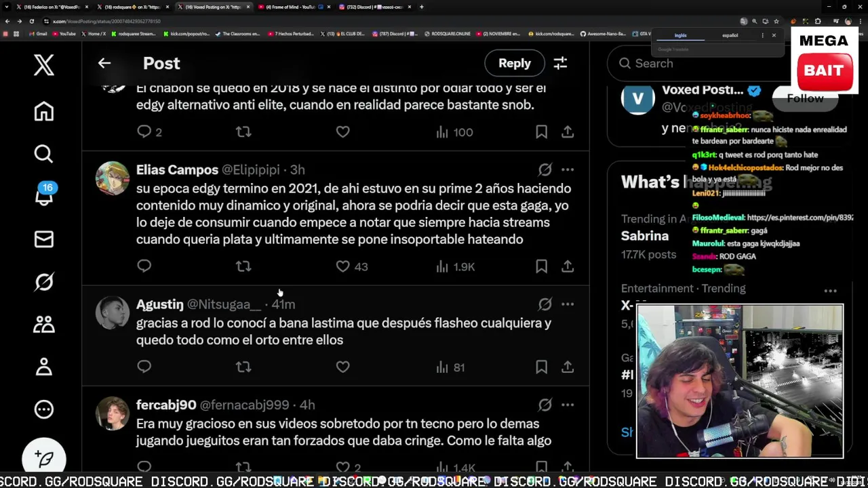The width and height of the screenshot is (868, 488).
Task: Open Explore search icon in sidebar
Action: point(44,154)
